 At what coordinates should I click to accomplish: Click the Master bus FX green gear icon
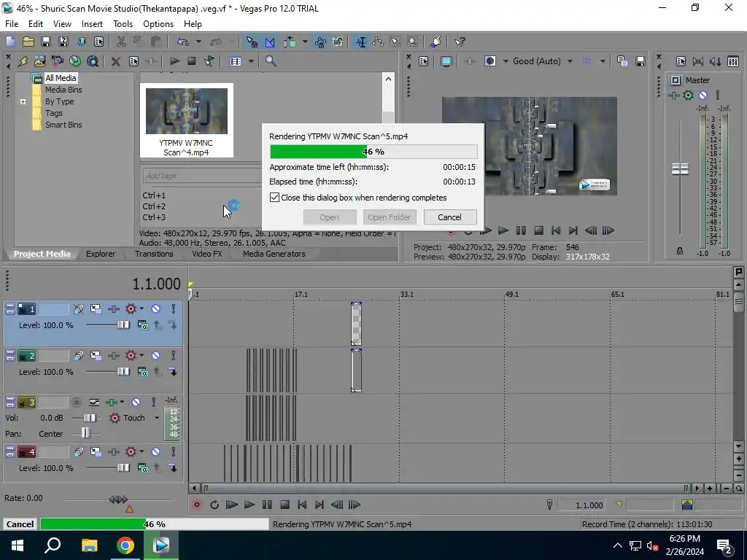[x=688, y=96]
